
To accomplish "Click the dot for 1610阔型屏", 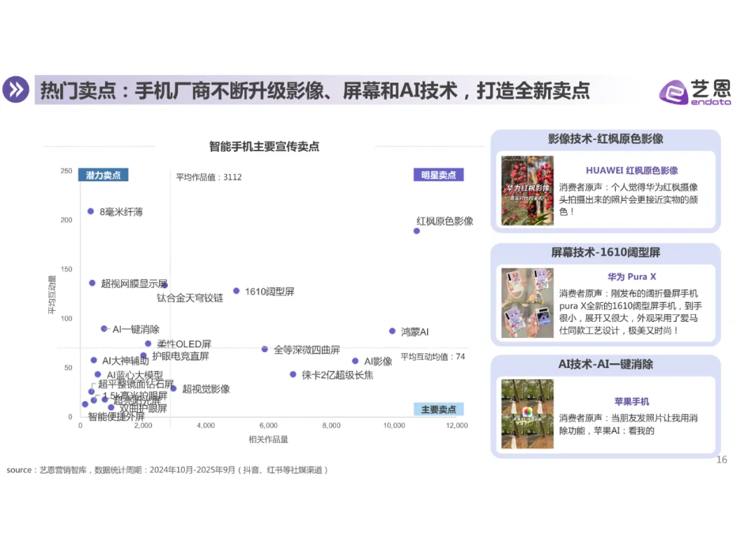I will point(237,290).
